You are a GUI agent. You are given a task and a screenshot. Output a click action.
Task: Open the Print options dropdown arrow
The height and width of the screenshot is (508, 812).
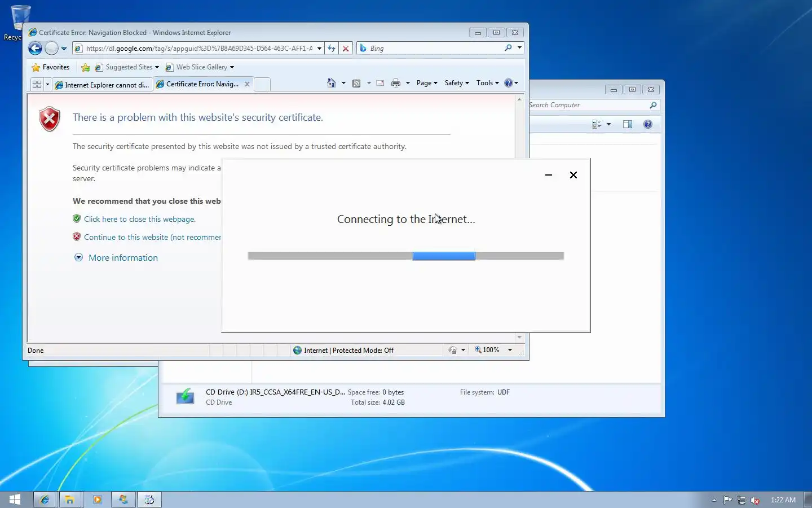tap(408, 83)
